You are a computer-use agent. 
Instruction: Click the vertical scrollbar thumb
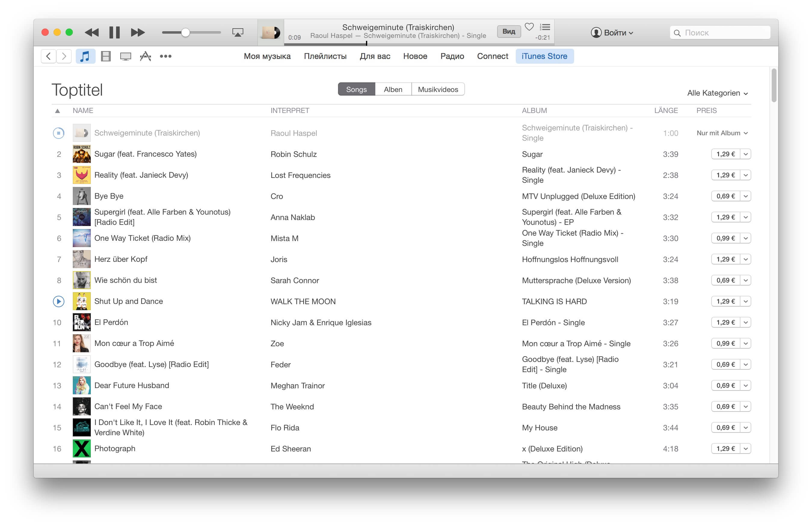click(774, 85)
